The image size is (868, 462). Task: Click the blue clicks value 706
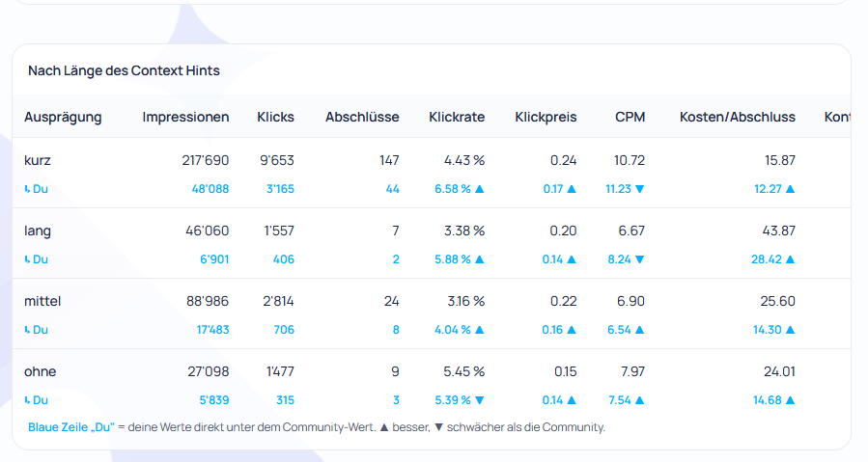tap(284, 329)
